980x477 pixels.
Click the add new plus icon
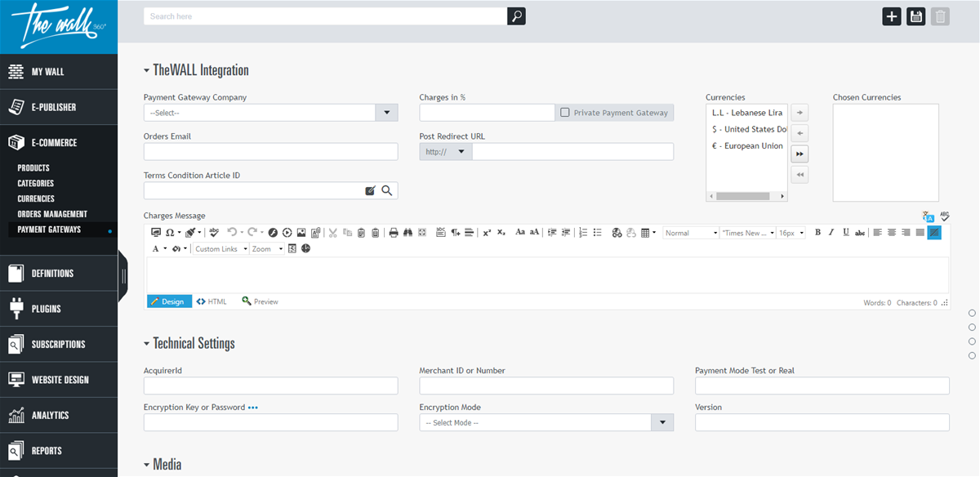892,16
